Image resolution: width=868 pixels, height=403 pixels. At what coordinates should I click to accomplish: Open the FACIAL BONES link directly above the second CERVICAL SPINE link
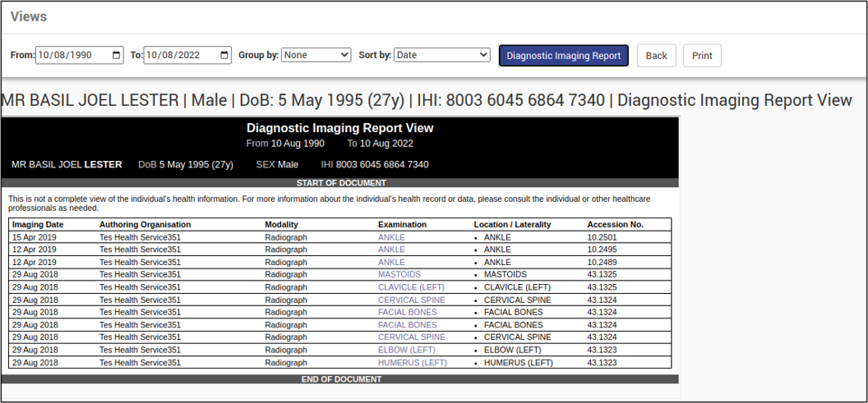[407, 325]
